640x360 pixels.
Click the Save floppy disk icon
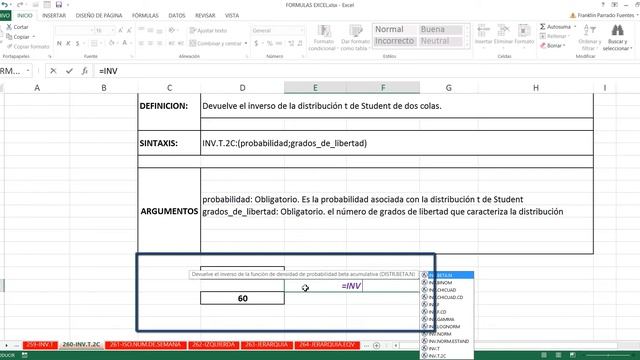tap(59, 5)
